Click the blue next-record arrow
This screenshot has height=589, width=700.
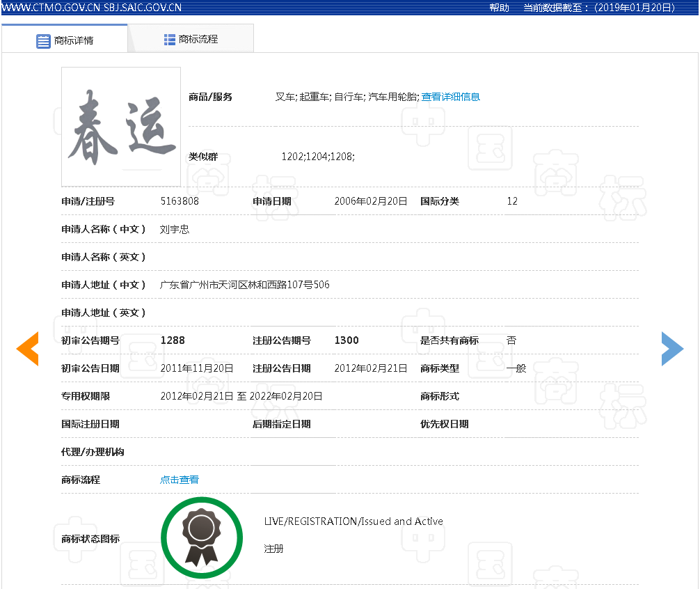point(672,349)
